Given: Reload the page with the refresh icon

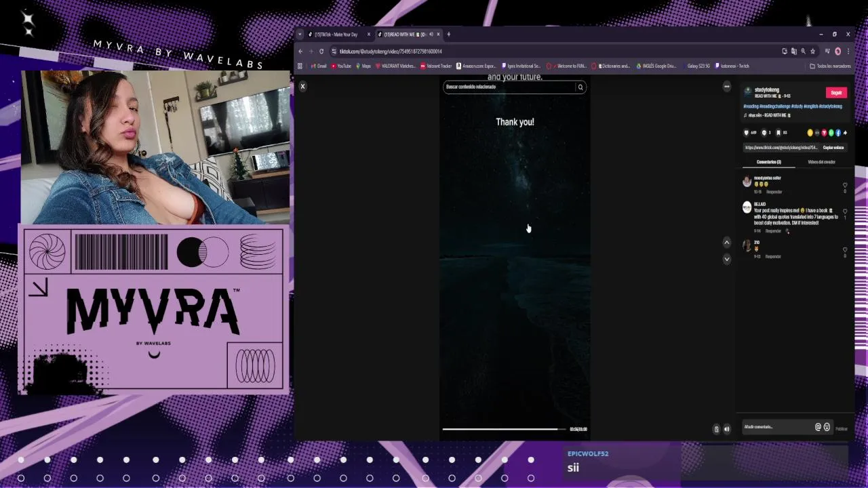Looking at the screenshot, I should pos(321,52).
